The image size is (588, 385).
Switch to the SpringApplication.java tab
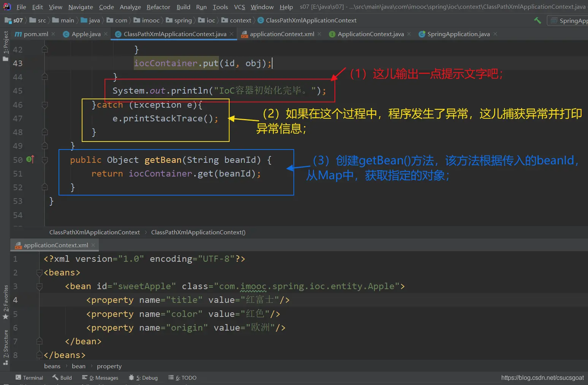[x=458, y=34]
